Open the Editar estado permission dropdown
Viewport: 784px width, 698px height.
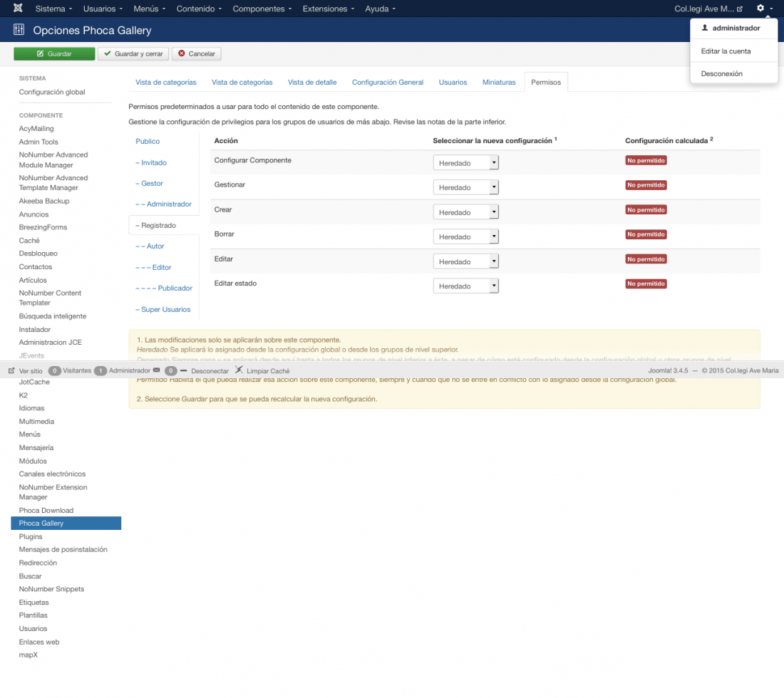click(465, 286)
